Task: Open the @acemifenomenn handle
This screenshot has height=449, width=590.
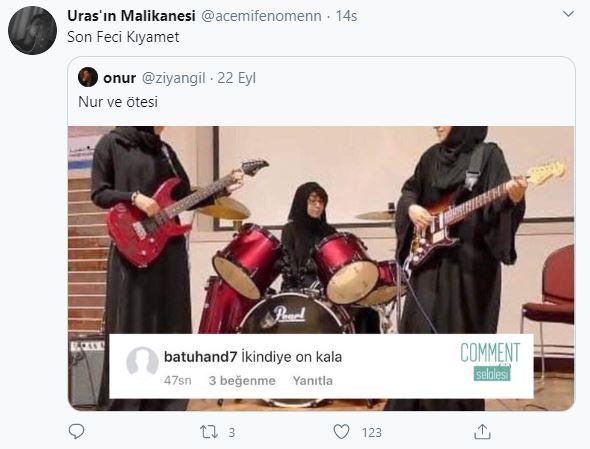Action: [x=262, y=16]
